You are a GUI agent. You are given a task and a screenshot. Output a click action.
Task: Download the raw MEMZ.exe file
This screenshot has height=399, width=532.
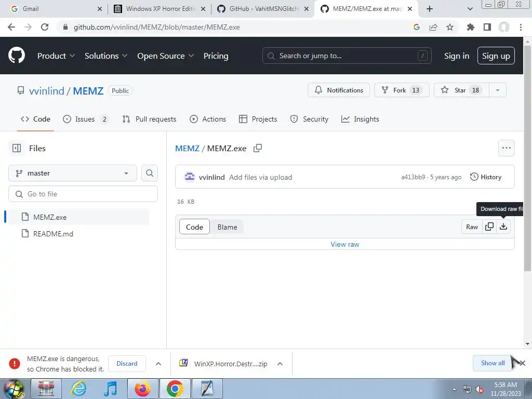pyautogui.click(x=503, y=227)
